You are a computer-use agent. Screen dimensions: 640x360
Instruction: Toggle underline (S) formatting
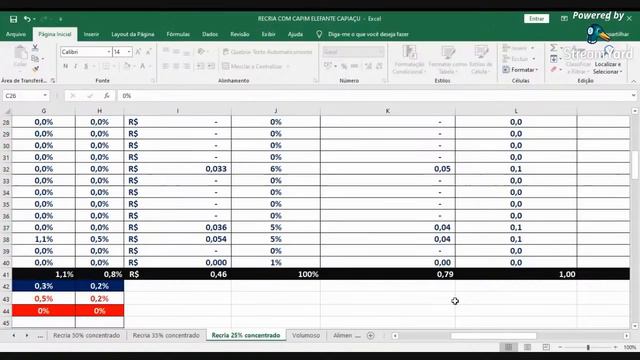tap(86, 66)
